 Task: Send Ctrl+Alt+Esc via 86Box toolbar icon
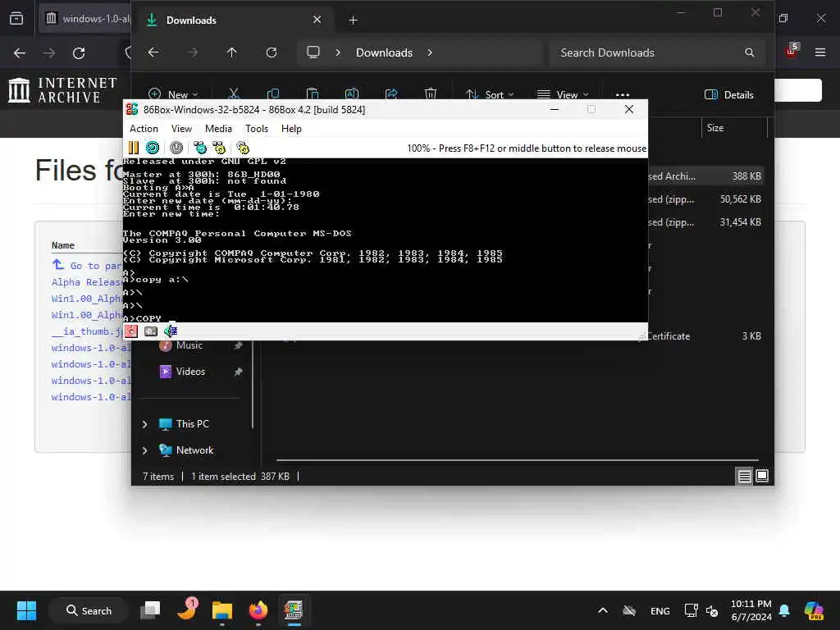(x=219, y=148)
